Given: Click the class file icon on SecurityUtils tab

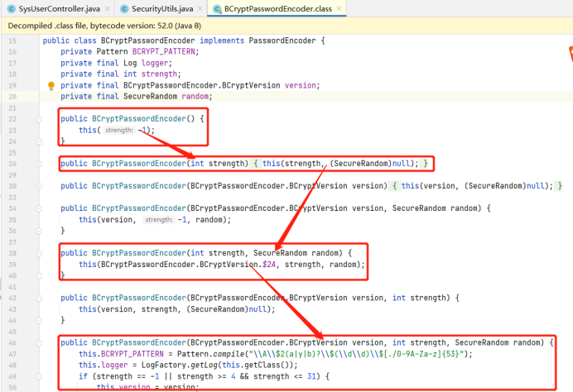Looking at the screenshot, I should [124, 9].
